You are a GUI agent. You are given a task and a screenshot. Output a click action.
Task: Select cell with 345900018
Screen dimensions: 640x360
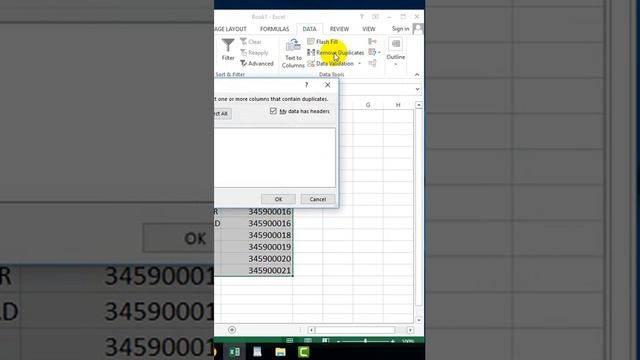tap(257, 235)
